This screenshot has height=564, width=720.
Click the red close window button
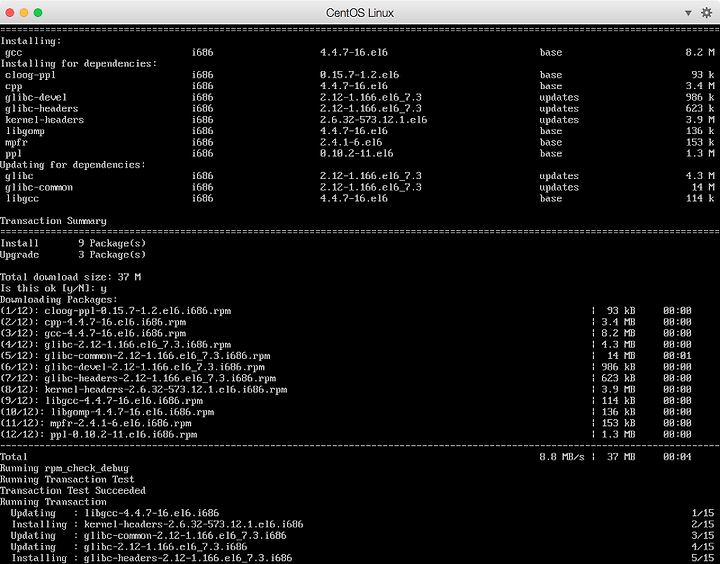(x=10, y=13)
